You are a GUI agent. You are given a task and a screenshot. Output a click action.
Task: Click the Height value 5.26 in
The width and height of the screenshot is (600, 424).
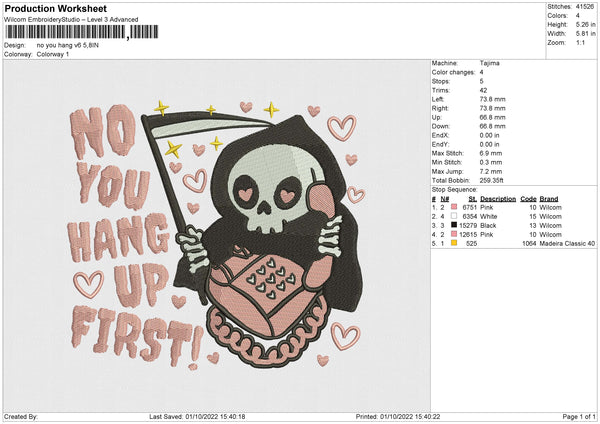(585, 24)
